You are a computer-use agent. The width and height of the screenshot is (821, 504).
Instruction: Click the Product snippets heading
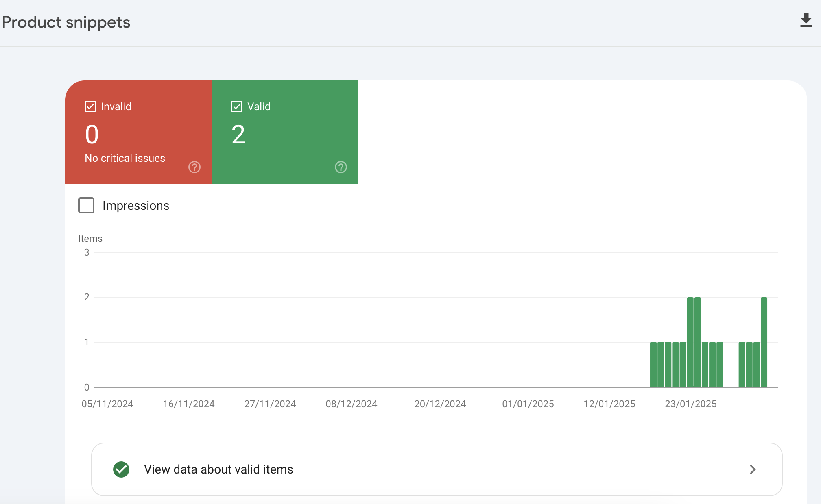(66, 22)
